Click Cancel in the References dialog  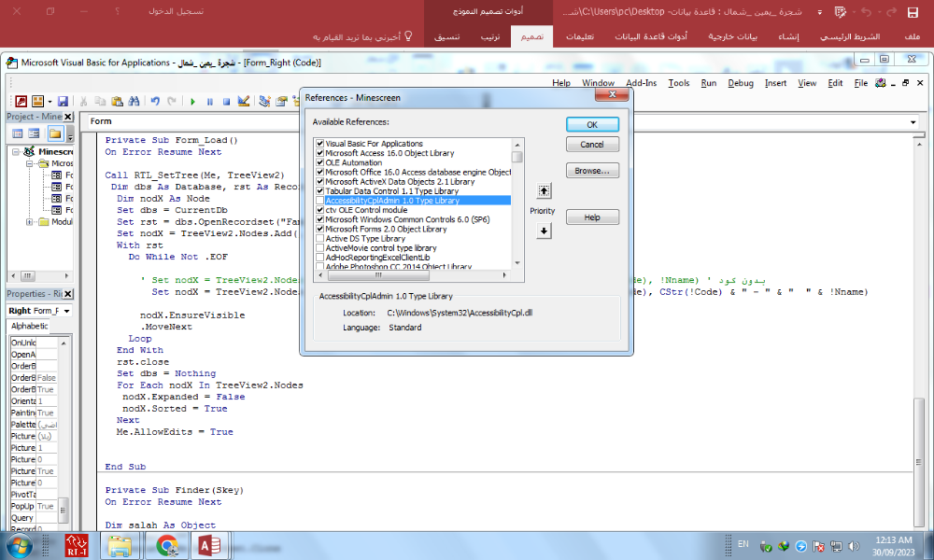coord(592,145)
